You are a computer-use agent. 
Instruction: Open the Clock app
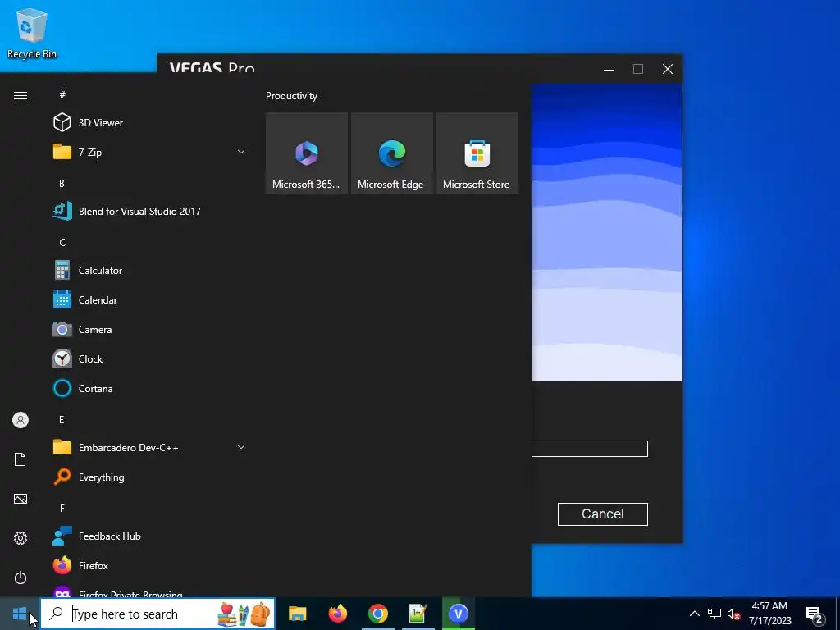coord(149,359)
